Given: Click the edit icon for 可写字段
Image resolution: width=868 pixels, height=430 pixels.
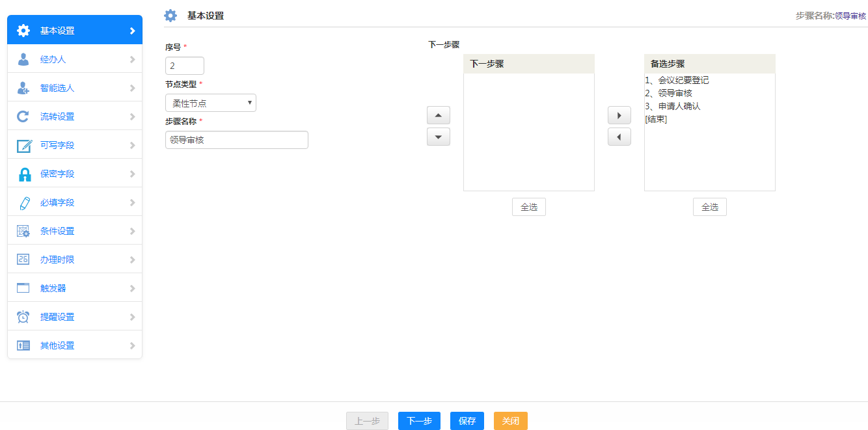Looking at the screenshot, I should pos(24,146).
